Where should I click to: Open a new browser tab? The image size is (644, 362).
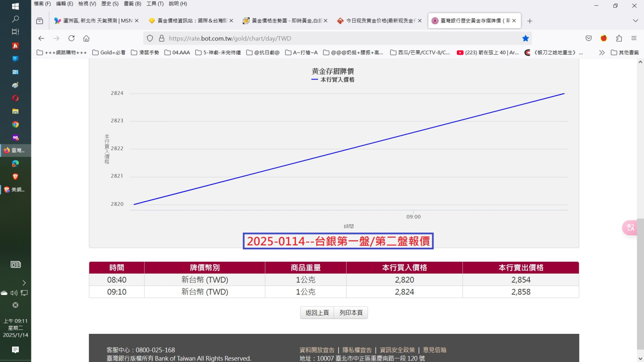pos(530,21)
